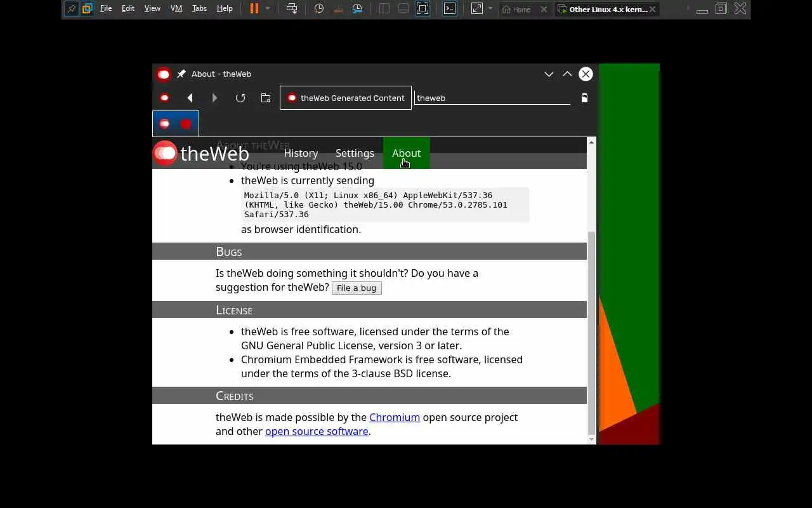The width and height of the screenshot is (812, 508).
Task: Click the pin icon in VMware toolbar
Action: click(71, 9)
